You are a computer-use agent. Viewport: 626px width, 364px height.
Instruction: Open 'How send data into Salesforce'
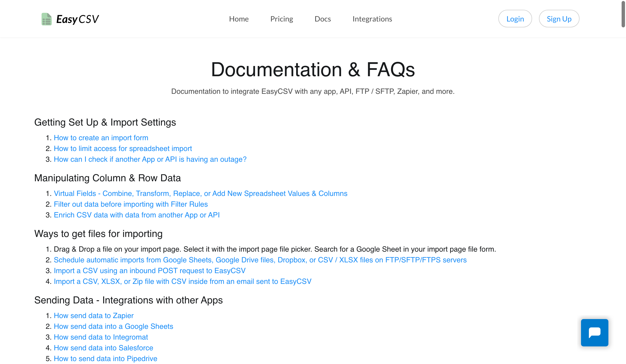(x=103, y=348)
